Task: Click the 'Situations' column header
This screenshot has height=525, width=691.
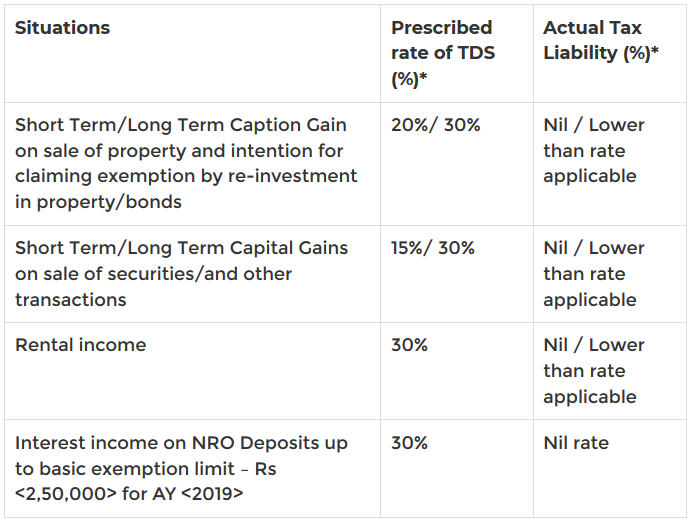Action: click(62, 28)
